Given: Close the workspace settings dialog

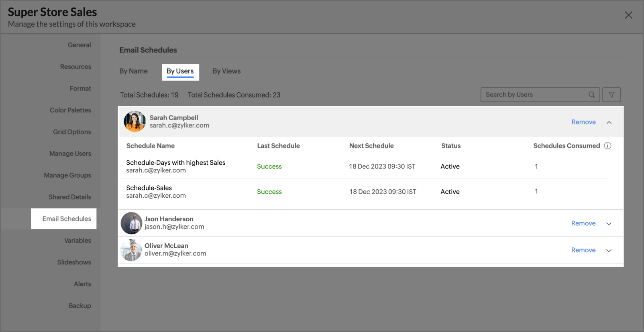Looking at the screenshot, I should coord(628,15).
